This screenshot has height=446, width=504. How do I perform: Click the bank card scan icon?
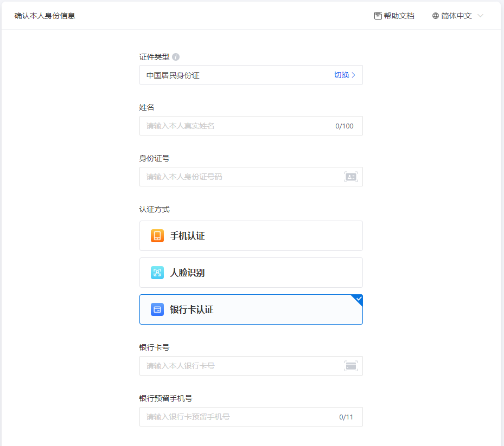pos(351,366)
